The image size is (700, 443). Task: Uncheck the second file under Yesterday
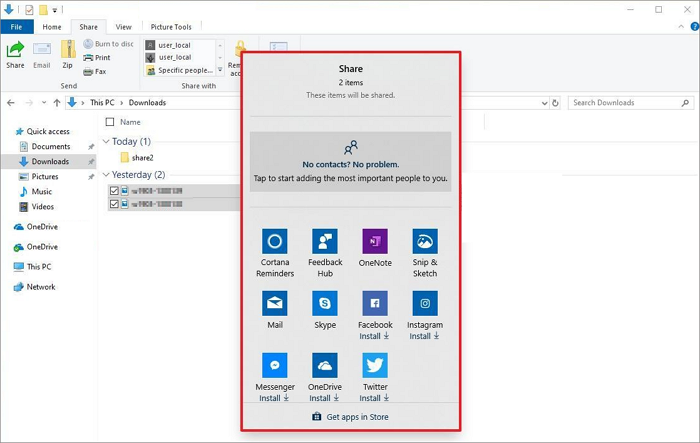point(114,204)
